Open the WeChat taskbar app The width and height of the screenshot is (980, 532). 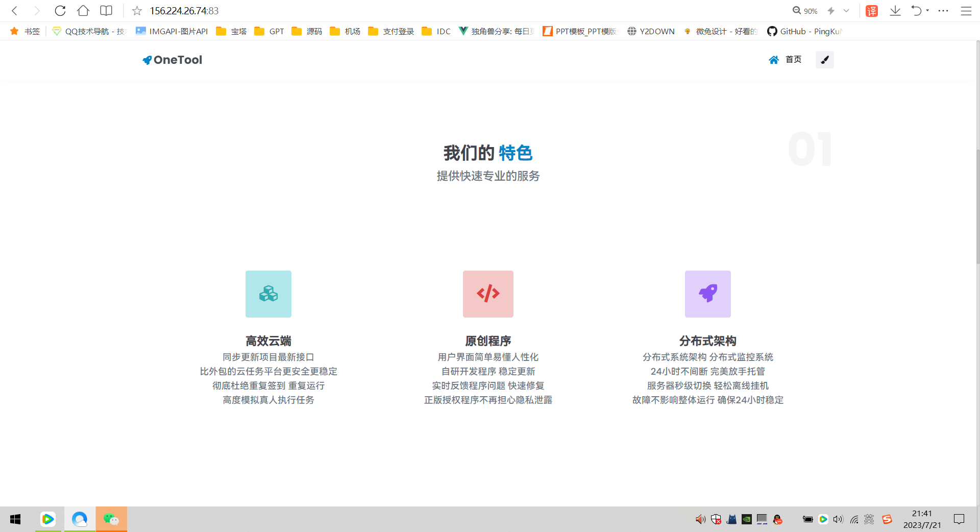coord(111,519)
